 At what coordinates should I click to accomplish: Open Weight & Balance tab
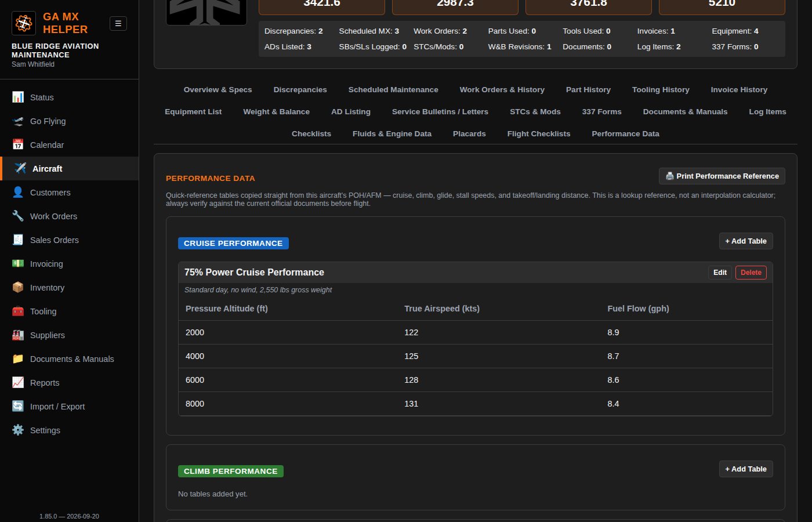276,111
